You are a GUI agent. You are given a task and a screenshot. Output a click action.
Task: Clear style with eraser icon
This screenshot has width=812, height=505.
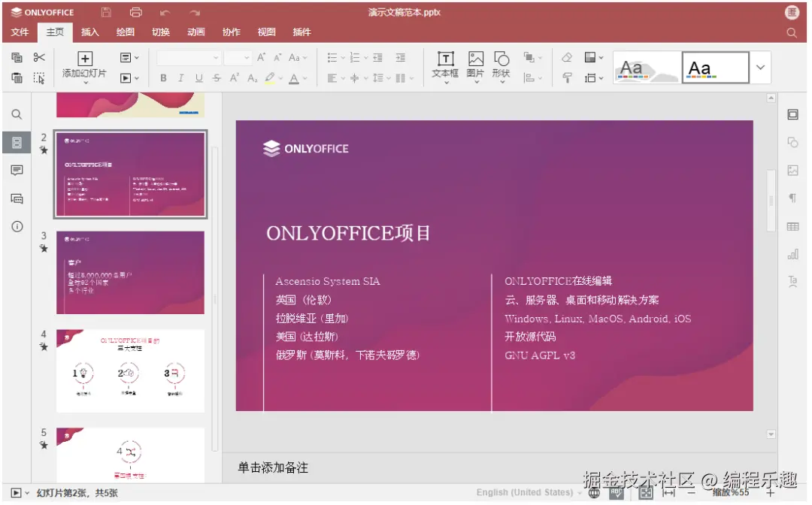click(567, 57)
